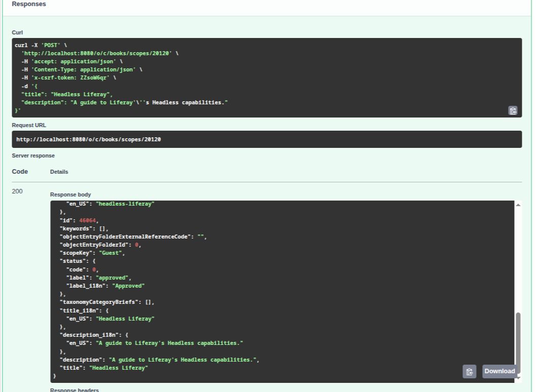
Task: Click the Server response label
Action: [x=33, y=155]
